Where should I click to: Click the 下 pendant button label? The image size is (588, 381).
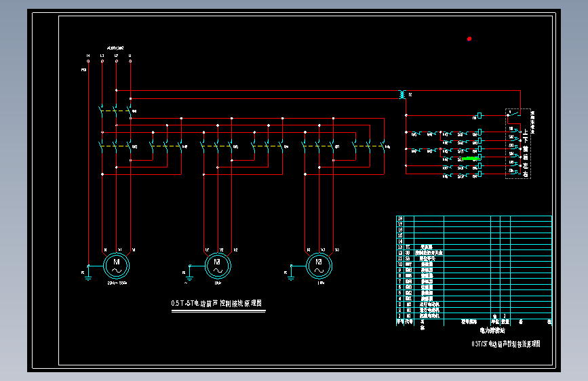click(x=526, y=140)
